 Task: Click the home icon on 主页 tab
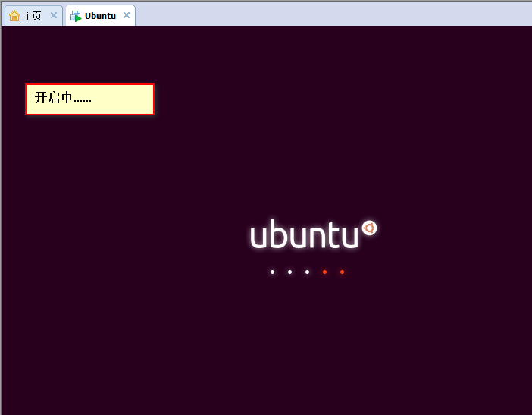click(x=14, y=16)
